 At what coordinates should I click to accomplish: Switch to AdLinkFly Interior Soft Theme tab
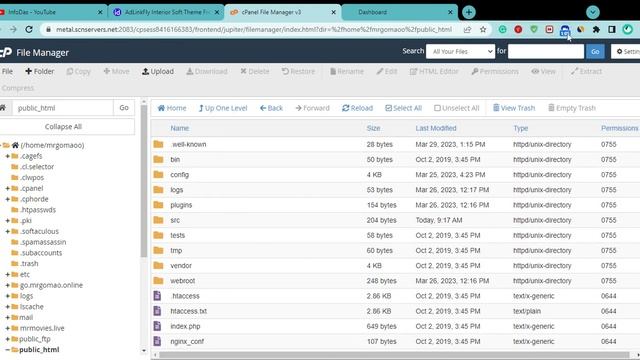click(x=167, y=12)
